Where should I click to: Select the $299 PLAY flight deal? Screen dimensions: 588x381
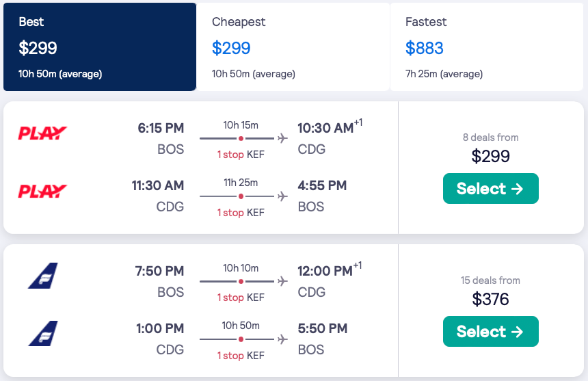pos(490,189)
